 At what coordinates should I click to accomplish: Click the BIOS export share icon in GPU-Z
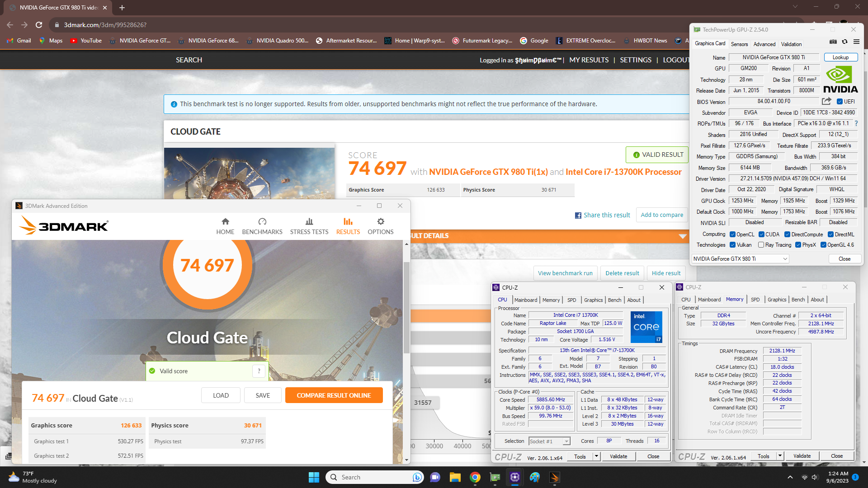[x=826, y=101]
